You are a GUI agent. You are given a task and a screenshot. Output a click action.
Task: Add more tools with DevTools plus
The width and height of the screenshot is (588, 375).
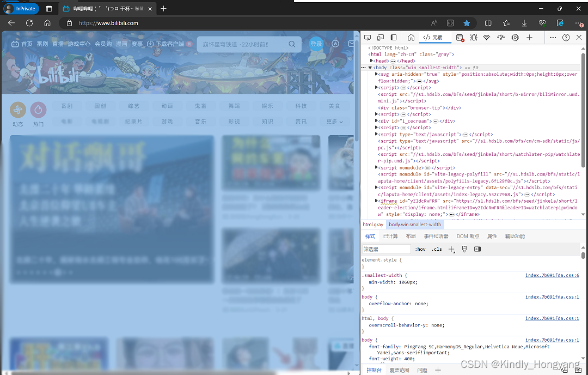pyautogui.click(x=529, y=38)
